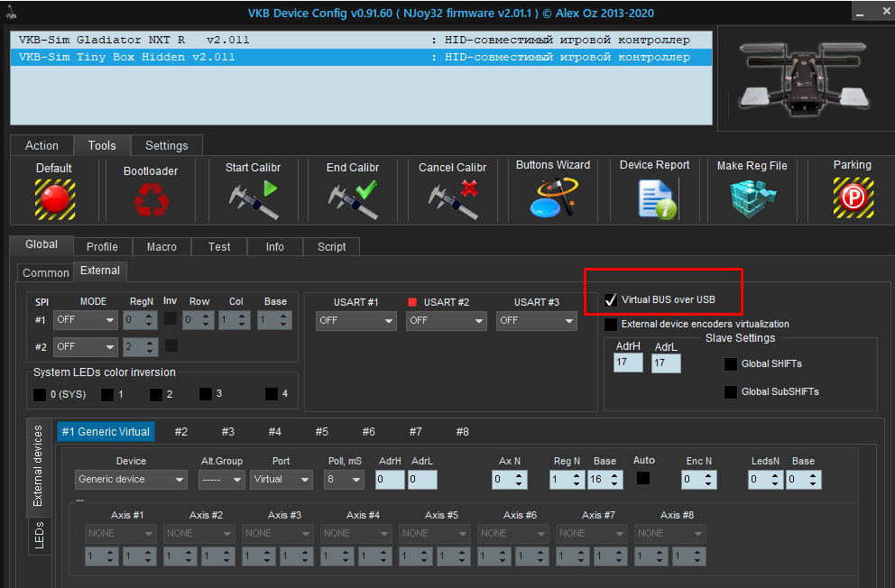The width and height of the screenshot is (895, 588).
Task: Abort calibration via Cancel Calibr icon
Action: coord(452,199)
